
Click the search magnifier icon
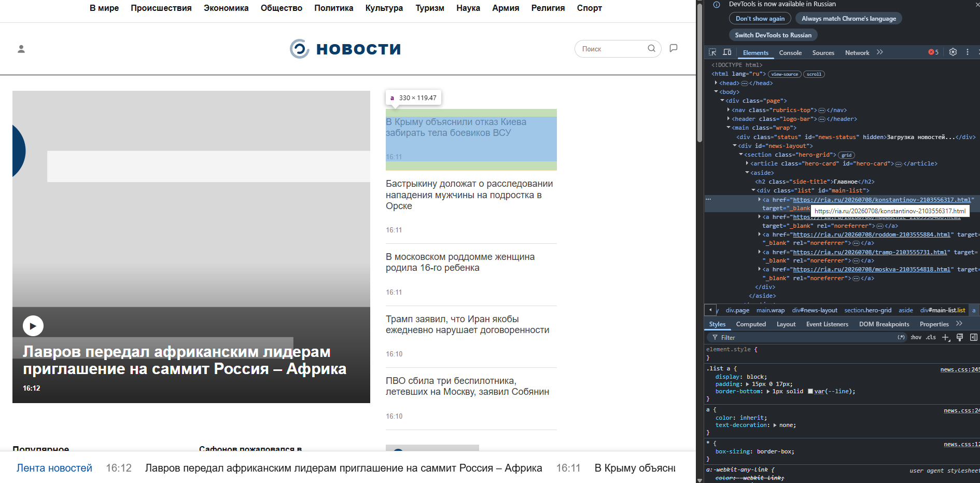pyautogui.click(x=651, y=48)
